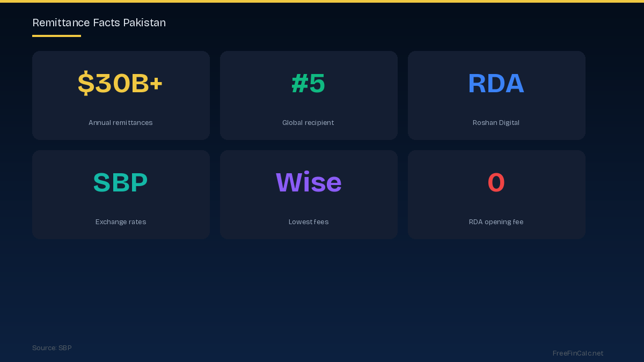Click the Remittance Facts Pakistan title
Image resolution: width=644 pixels, height=362 pixels.
99,23
